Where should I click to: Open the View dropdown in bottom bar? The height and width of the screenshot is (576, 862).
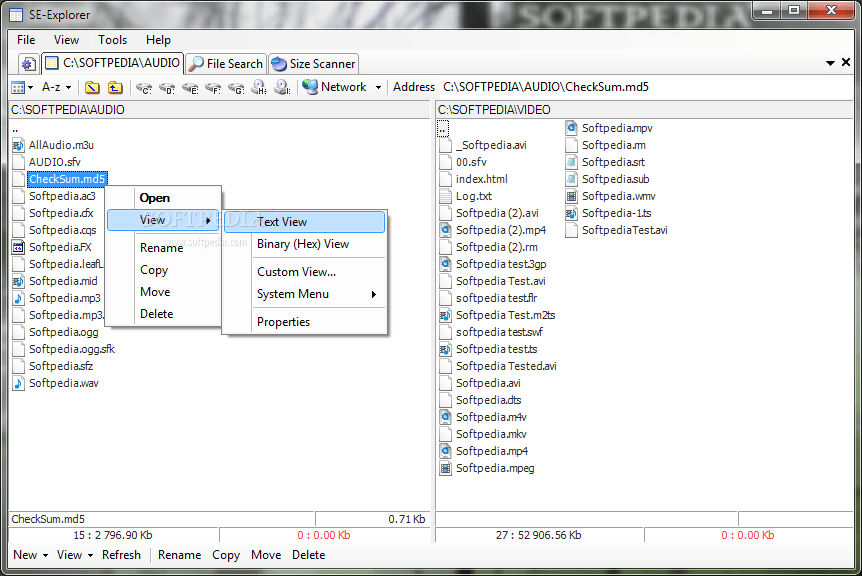coord(75,555)
